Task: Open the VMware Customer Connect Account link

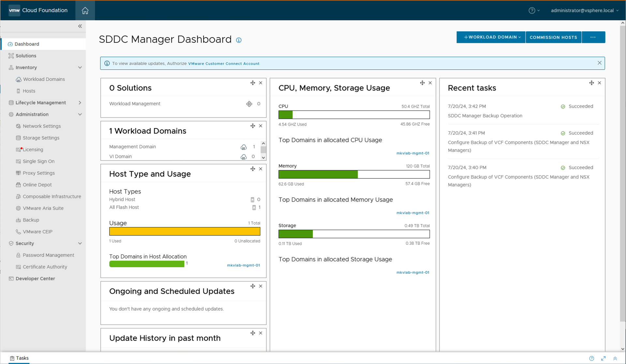Action: click(224, 64)
